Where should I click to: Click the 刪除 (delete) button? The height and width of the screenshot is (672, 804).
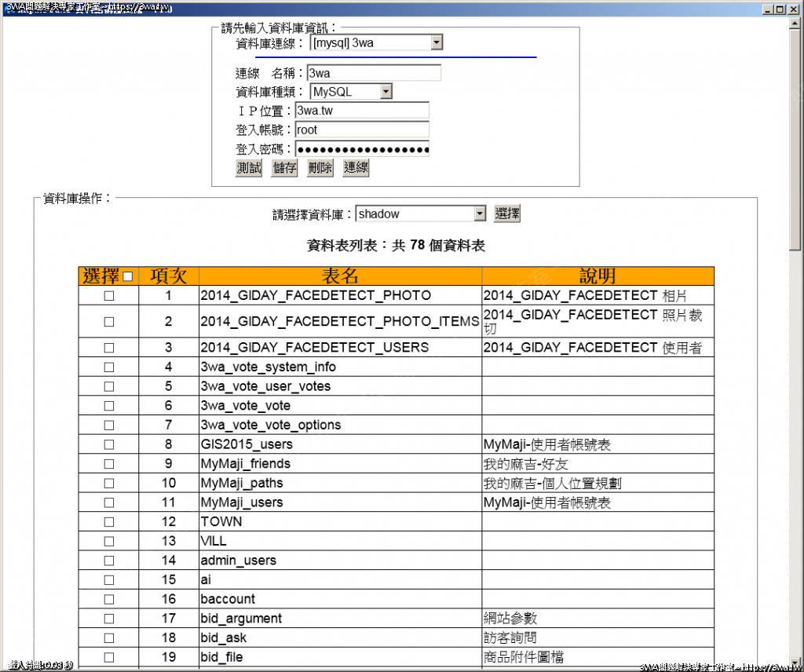pos(320,168)
